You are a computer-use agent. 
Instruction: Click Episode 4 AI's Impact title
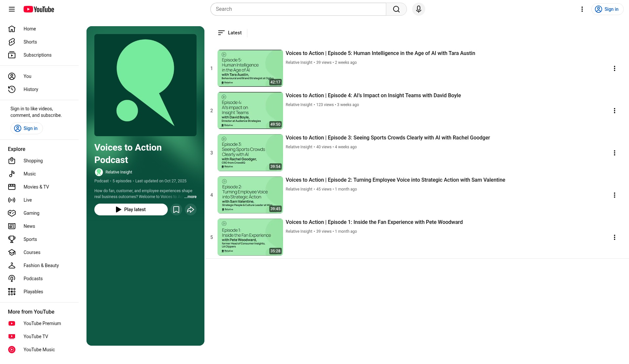pos(373,96)
